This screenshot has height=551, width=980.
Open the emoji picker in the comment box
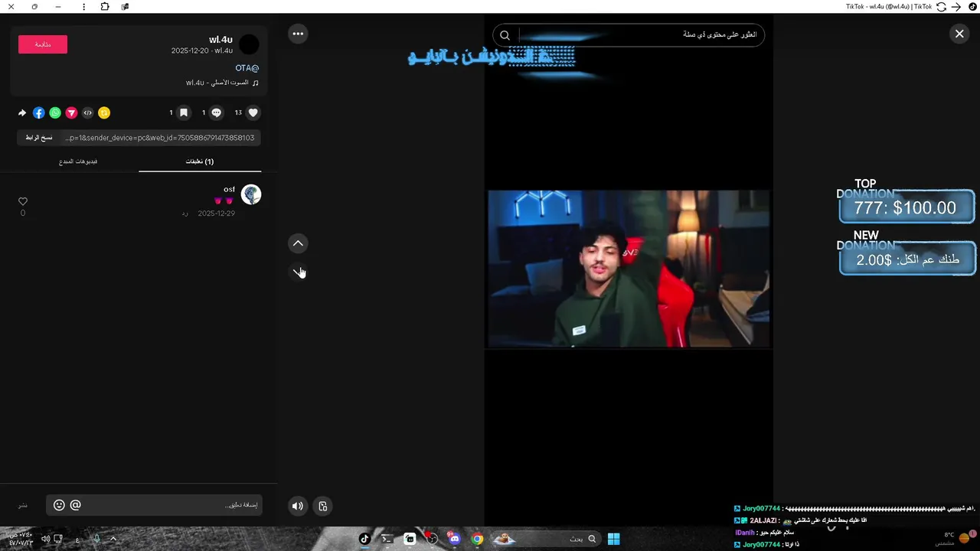coord(59,505)
